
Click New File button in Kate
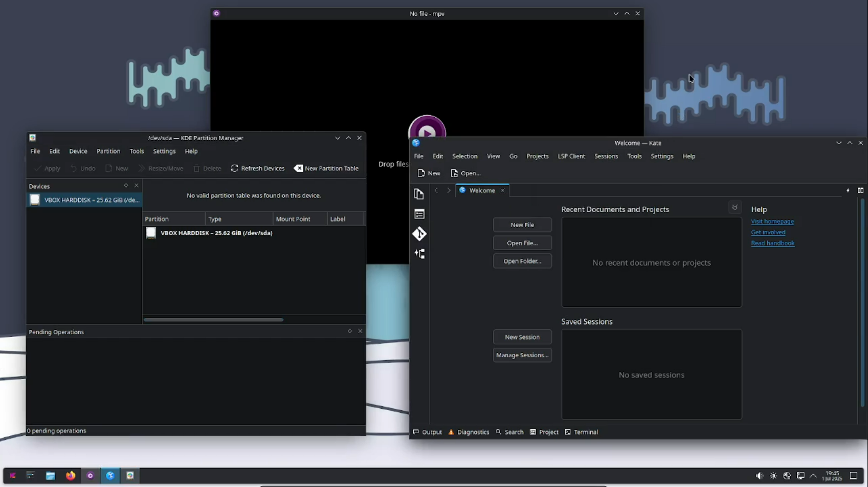tap(522, 225)
